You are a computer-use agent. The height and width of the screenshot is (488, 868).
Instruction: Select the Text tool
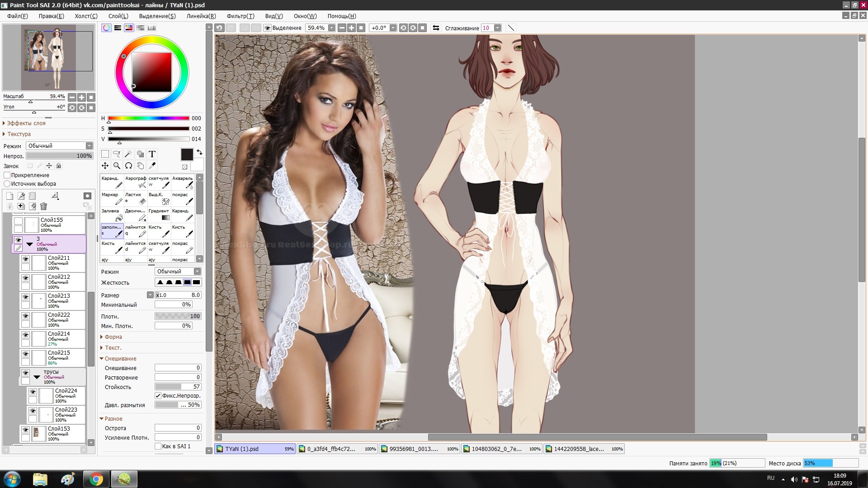pyautogui.click(x=152, y=154)
